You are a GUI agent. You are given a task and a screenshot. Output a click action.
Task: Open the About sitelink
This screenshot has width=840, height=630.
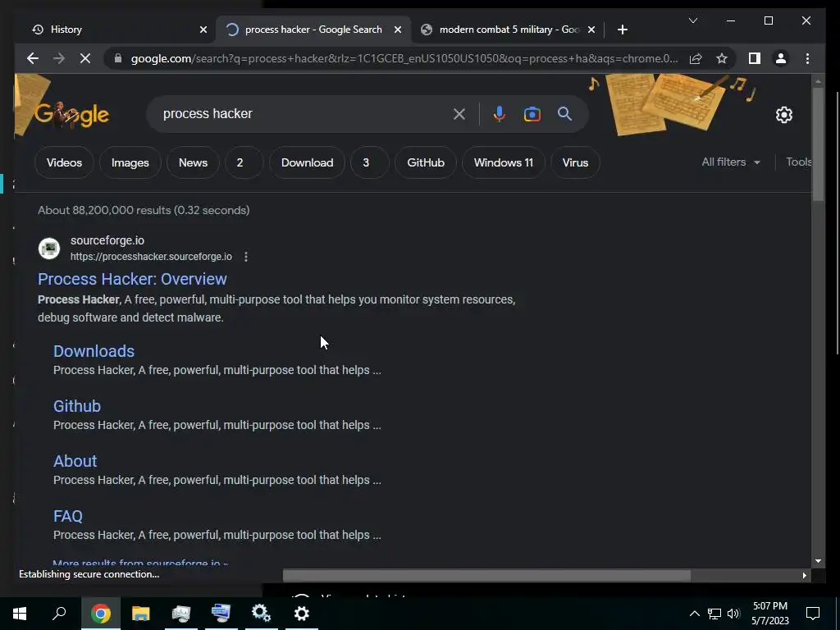point(75,461)
